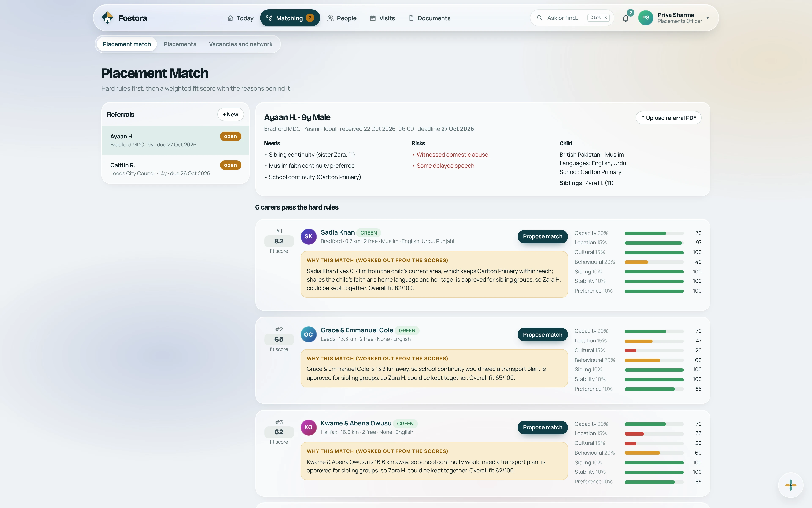This screenshot has width=812, height=508.
Task: Click the Siblings: Zara H. (11) text
Action: pyautogui.click(x=586, y=183)
